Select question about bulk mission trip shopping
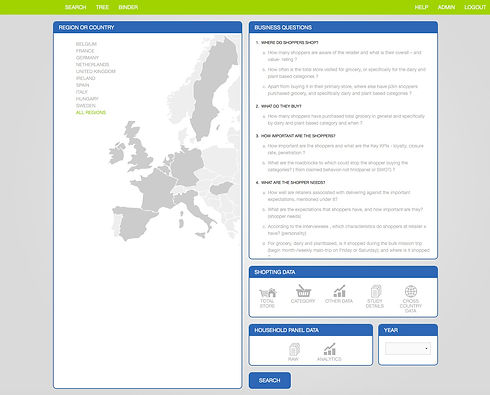The image size is (490, 395). [349, 247]
